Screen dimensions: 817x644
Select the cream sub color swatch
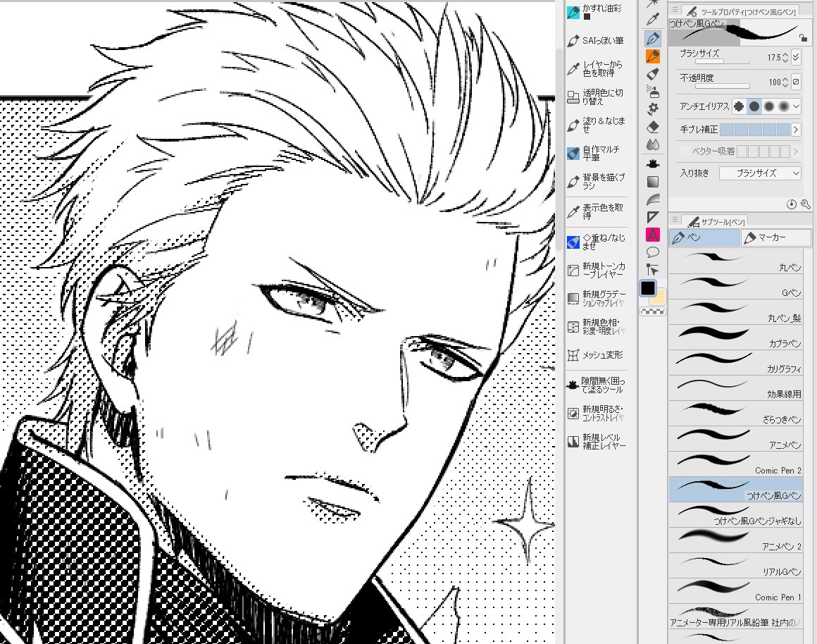point(660,298)
